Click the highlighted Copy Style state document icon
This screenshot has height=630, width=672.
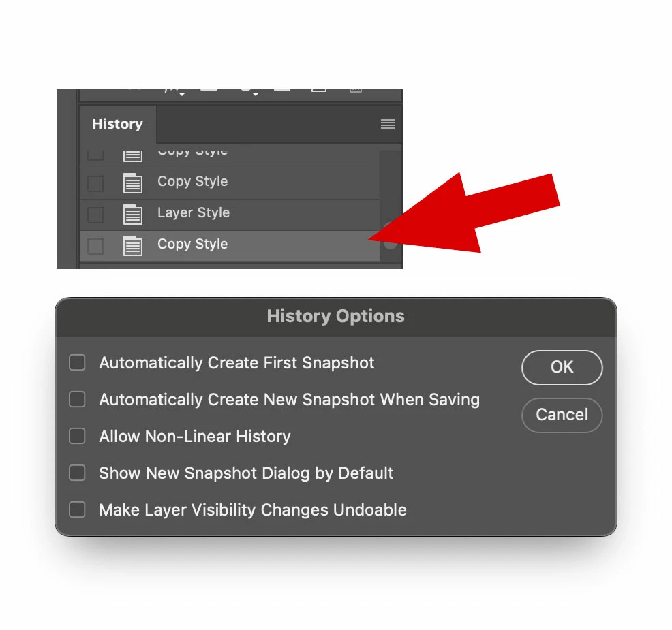(x=133, y=245)
